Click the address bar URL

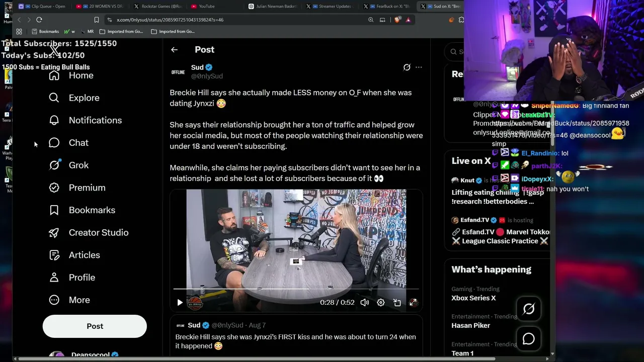[170, 20]
